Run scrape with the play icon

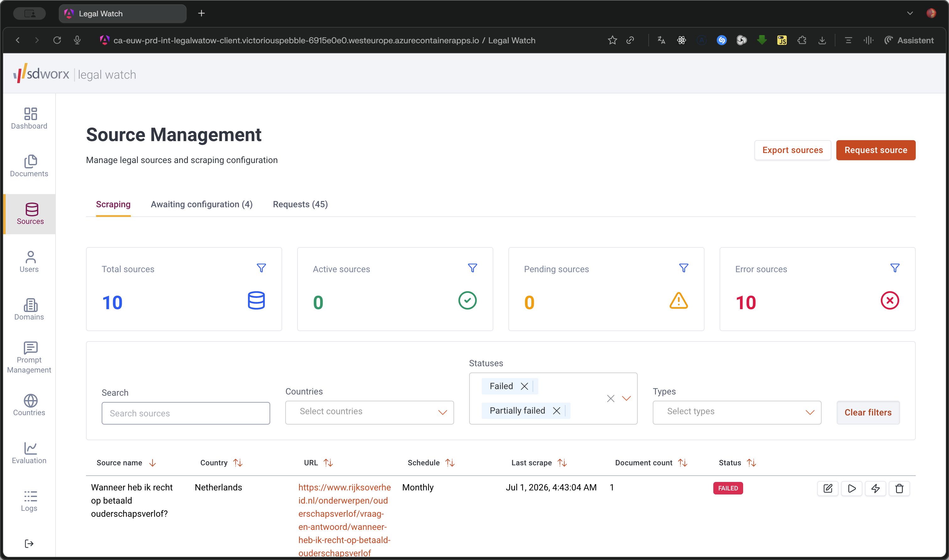pos(852,488)
